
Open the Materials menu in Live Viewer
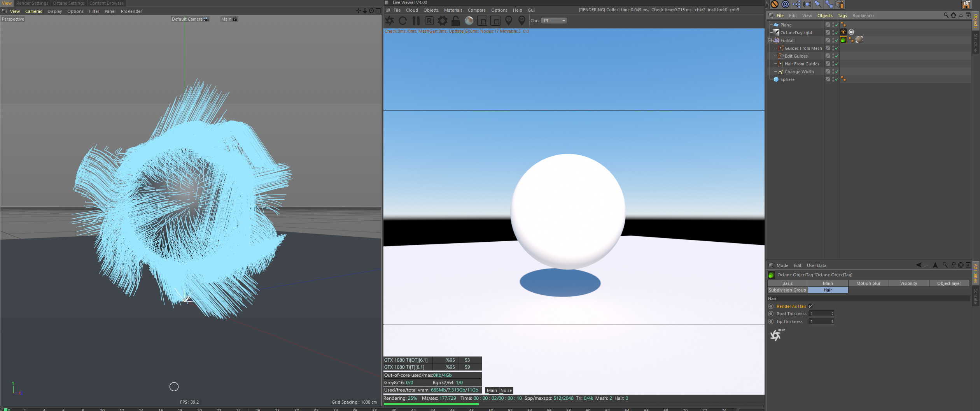point(453,10)
